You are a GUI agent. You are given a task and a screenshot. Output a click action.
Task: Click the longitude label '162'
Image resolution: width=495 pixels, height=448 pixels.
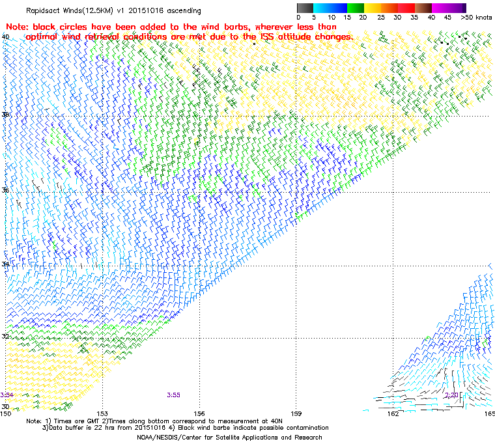tap(393, 413)
